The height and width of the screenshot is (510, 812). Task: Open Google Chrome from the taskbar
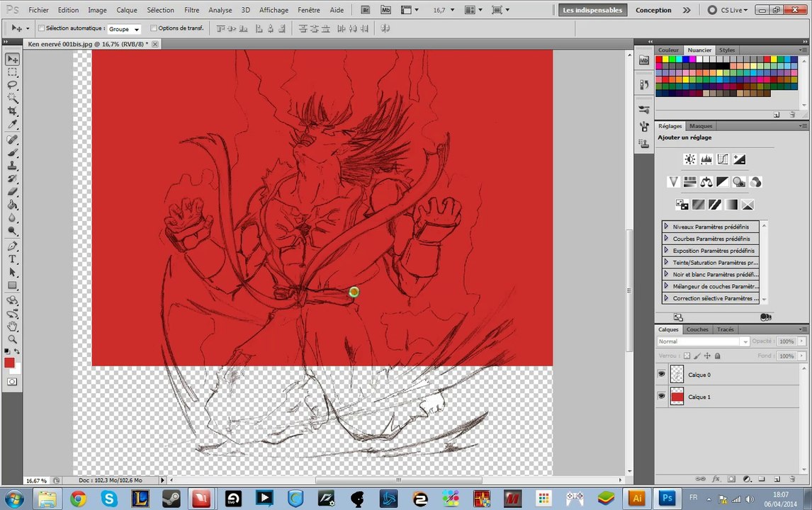(x=78, y=499)
